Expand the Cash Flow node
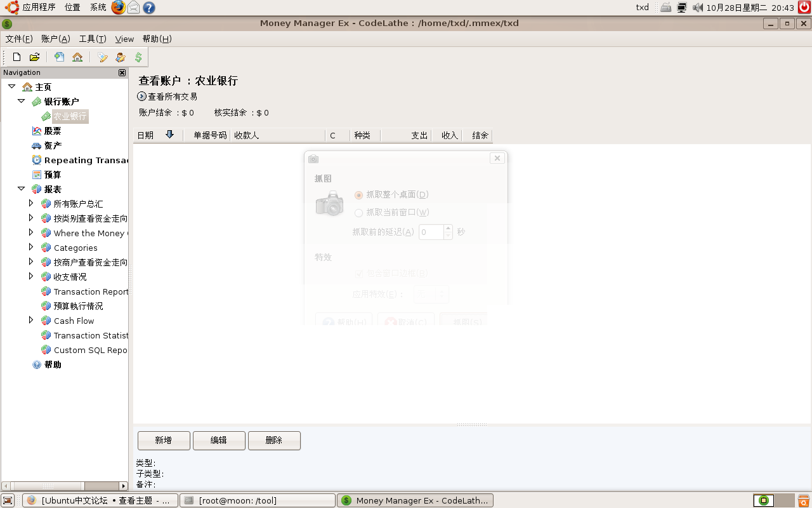Viewport: 812px width, 508px height. click(31, 320)
